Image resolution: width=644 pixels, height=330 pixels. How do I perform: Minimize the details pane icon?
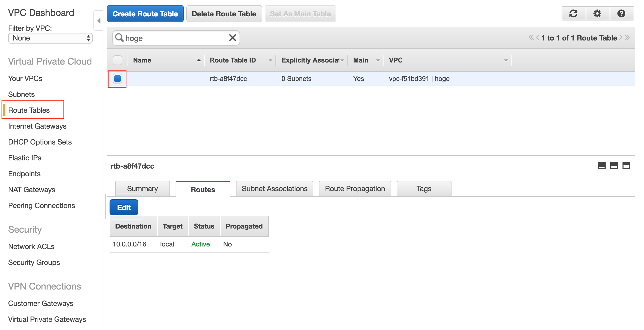[602, 166]
